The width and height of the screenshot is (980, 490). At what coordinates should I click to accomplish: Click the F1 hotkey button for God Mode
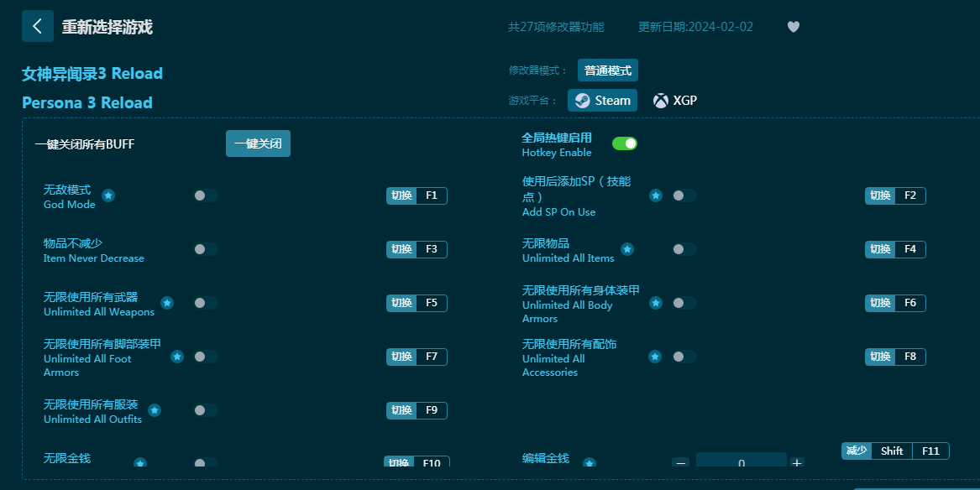pyautogui.click(x=417, y=195)
